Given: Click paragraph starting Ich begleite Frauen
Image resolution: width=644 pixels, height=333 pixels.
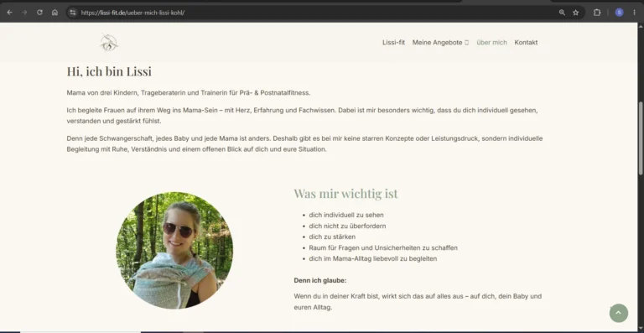Looking at the screenshot, I should 302,116.
